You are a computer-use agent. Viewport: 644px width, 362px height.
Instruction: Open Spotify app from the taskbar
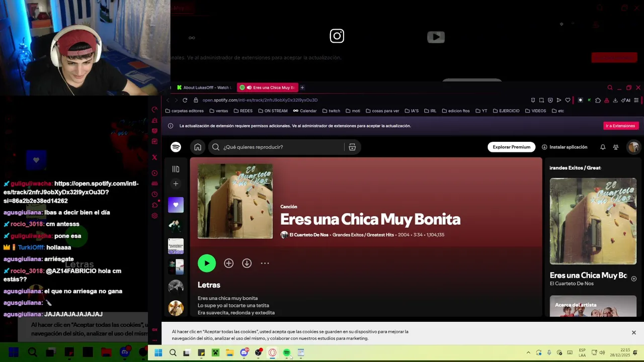coord(287,353)
